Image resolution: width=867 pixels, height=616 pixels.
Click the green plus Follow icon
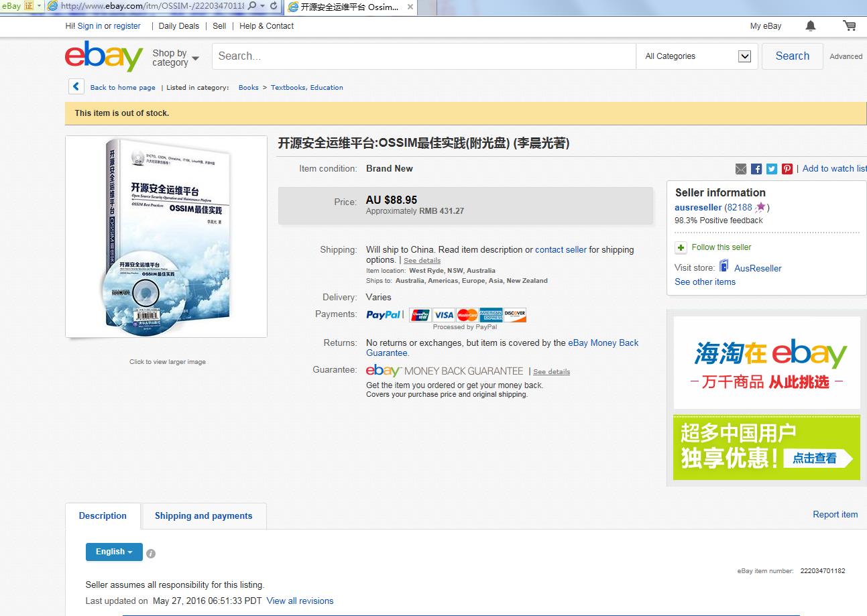[681, 247]
